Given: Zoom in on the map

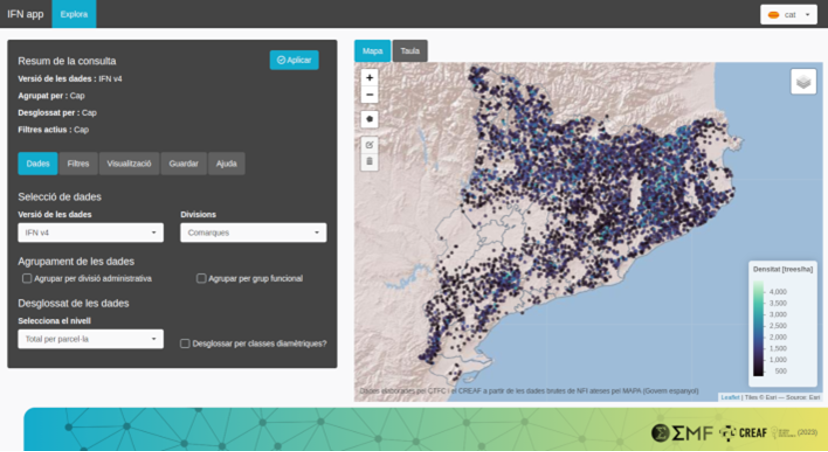Looking at the screenshot, I should coord(370,77).
